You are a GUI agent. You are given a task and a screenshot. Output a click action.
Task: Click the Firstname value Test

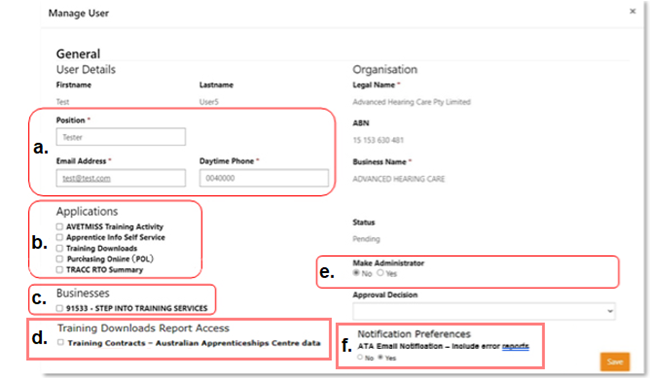(63, 102)
